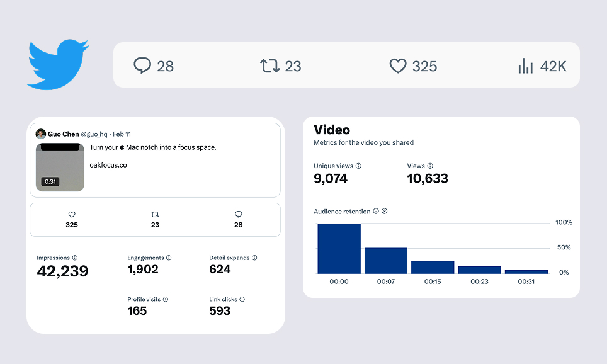Open analytics via the 42K bar chart icon
This screenshot has height=364, width=607.
click(525, 65)
